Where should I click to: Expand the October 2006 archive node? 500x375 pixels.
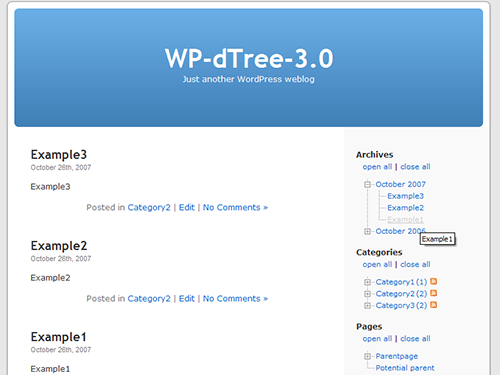pos(367,231)
